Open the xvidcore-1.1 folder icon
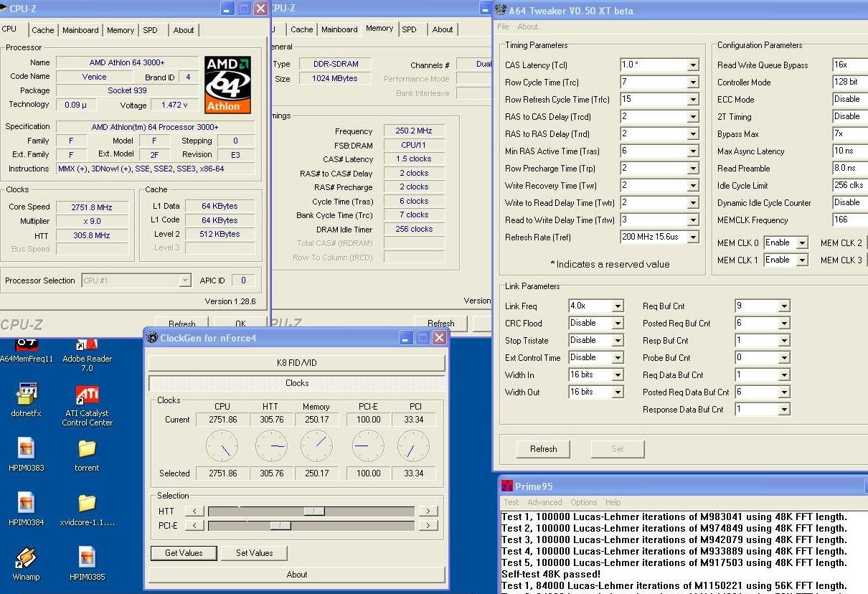The height and width of the screenshot is (594, 868). click(87, 509)
